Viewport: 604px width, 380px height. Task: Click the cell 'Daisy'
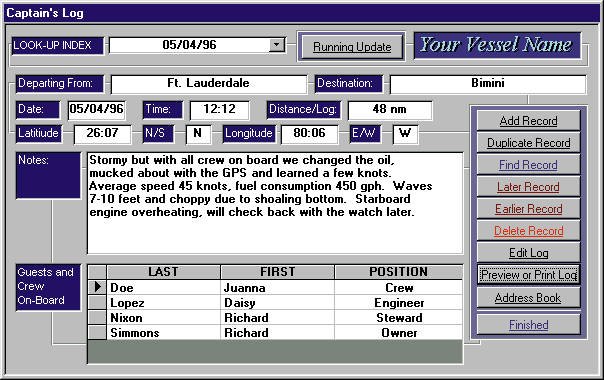(x=277, y=303)
